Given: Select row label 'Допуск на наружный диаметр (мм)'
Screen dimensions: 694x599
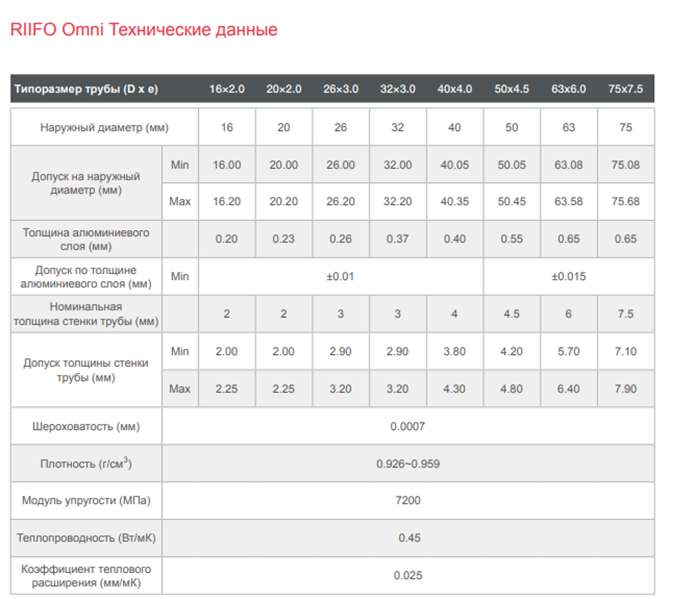Looking at the screenshot, I should tap(86, 183).
